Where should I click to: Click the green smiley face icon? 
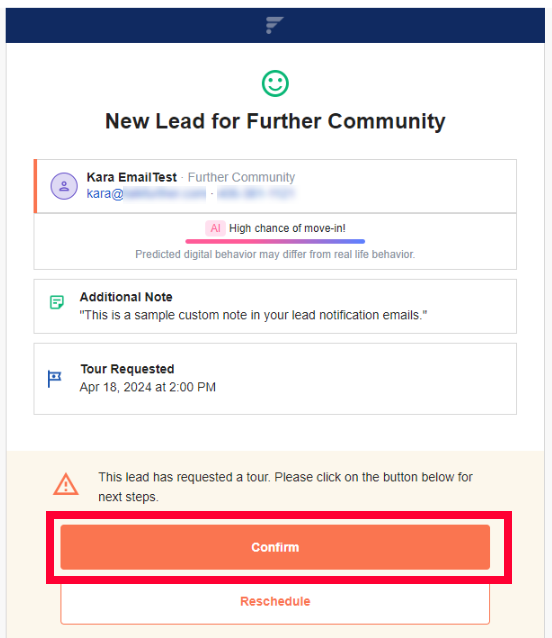pos(275,84)
